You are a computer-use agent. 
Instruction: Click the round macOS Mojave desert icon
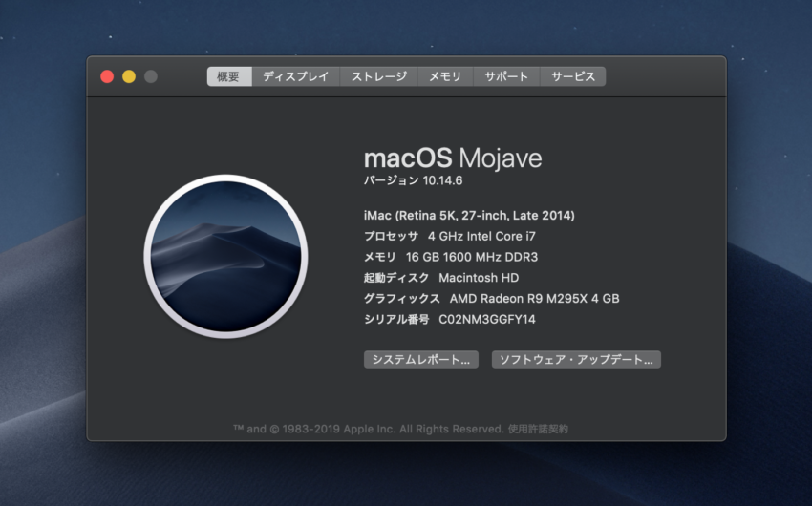[225, 254]
